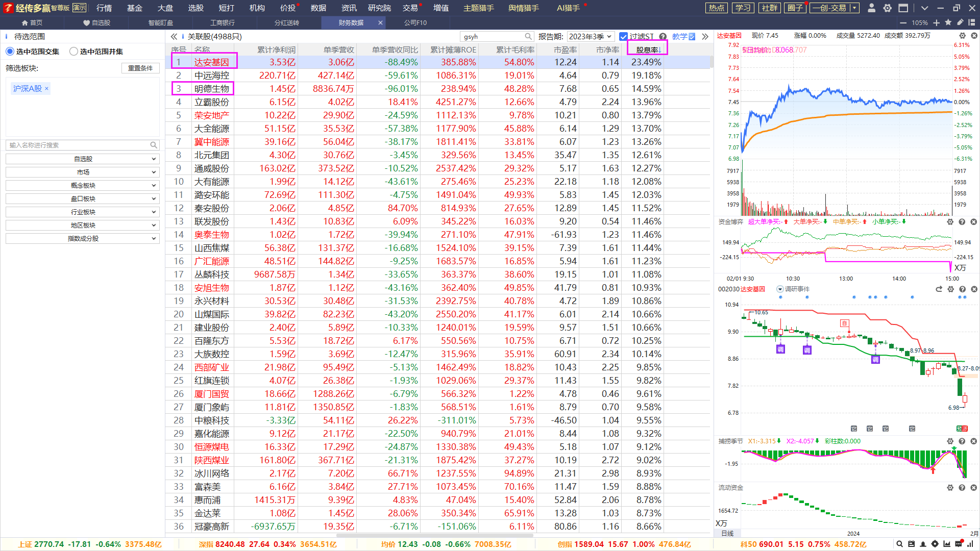980x551 pixels.
Task: Click the panel layout icon in the tab bar
Action: [x=972, y=22]
